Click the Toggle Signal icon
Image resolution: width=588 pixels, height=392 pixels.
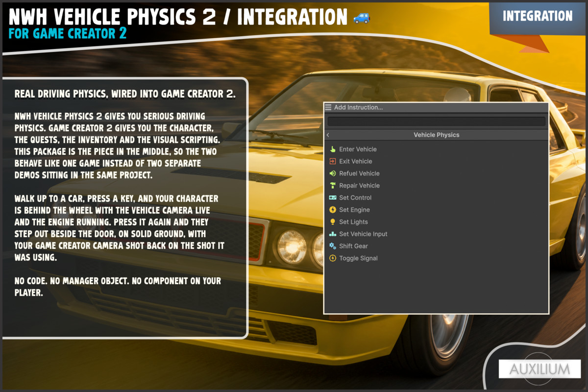[333, 258]
